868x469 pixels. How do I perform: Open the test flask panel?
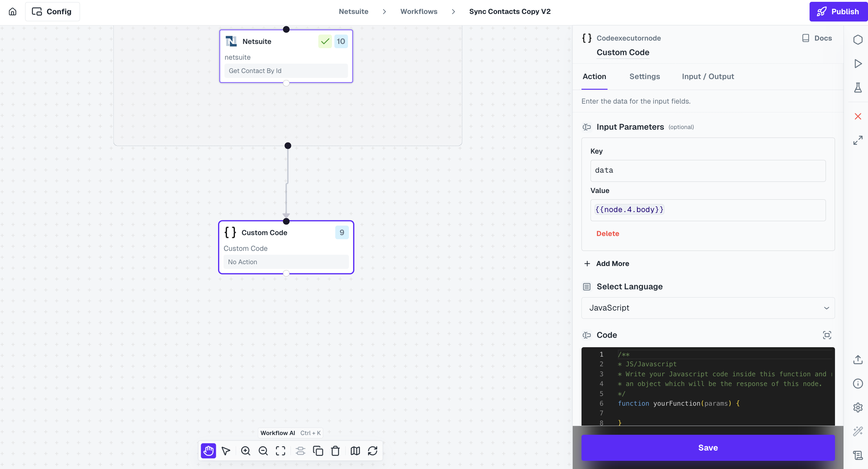click(858, 88)
